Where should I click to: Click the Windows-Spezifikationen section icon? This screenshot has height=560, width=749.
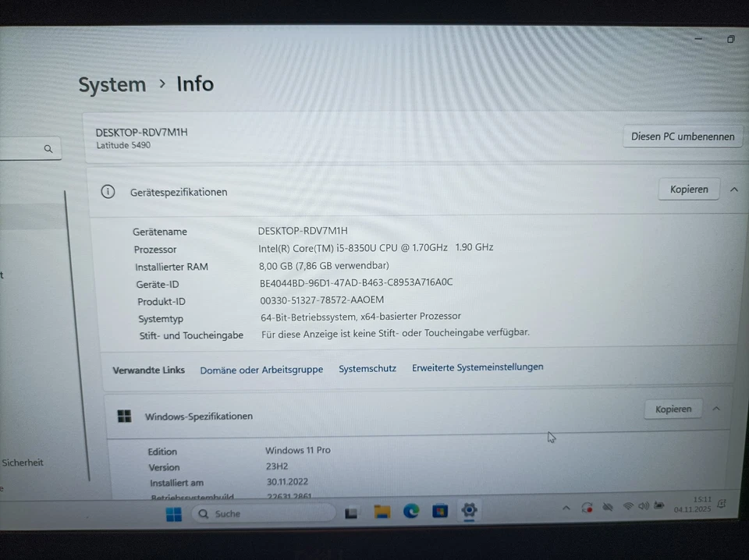point(124,416)
